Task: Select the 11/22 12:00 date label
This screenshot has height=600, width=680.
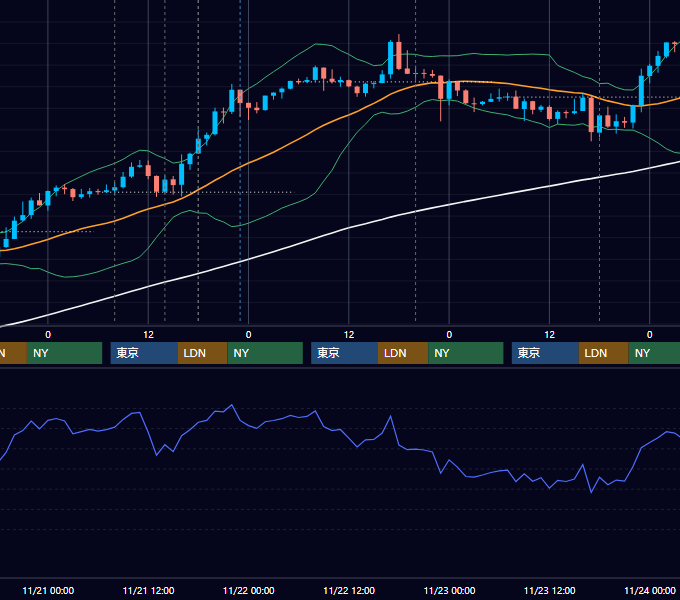Action: [349, 590]
